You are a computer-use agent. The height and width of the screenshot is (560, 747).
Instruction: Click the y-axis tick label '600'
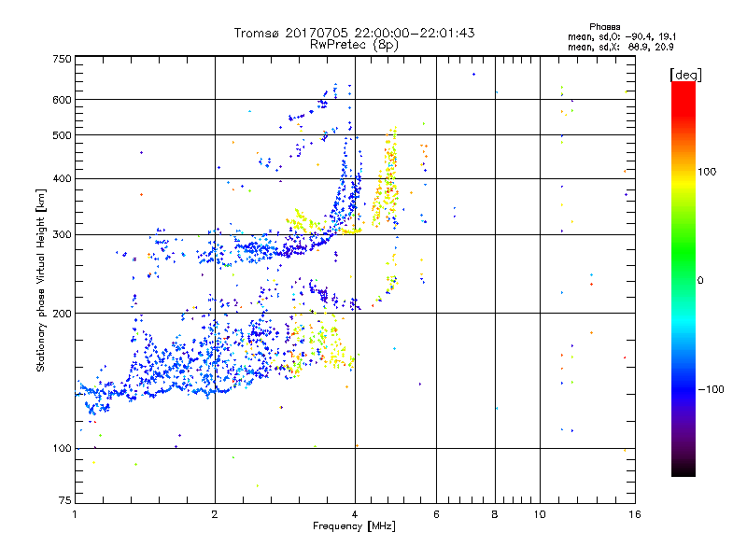point(62,100)
